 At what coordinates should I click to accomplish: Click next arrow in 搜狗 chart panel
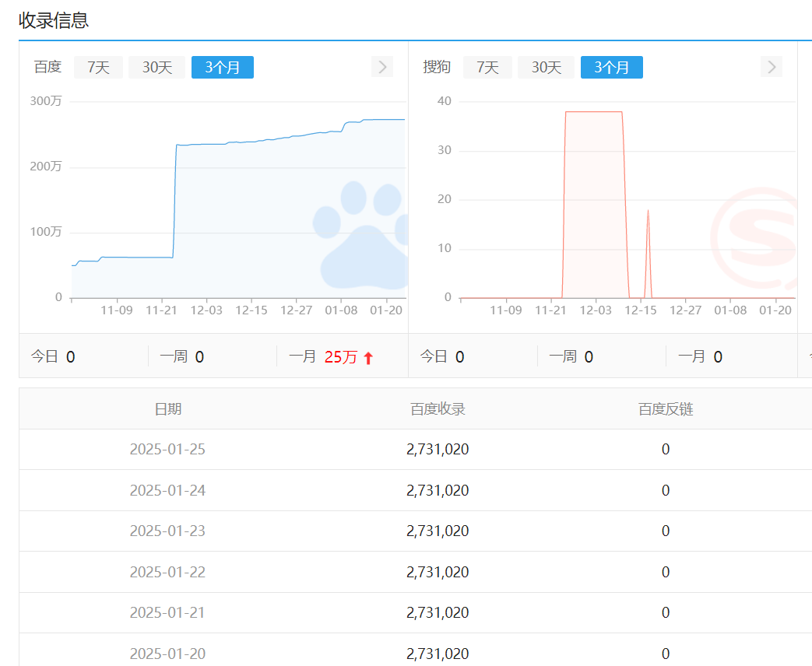tap(772, 67)
